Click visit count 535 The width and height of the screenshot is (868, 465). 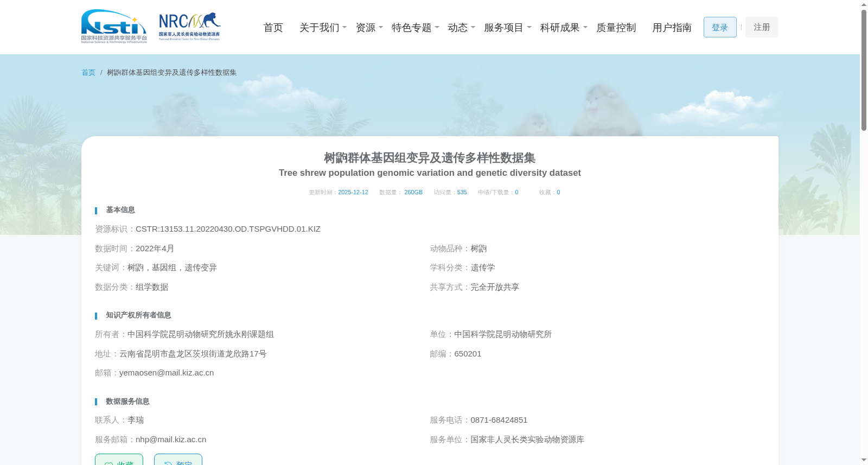pyautogui.click(x=462, y=193)
